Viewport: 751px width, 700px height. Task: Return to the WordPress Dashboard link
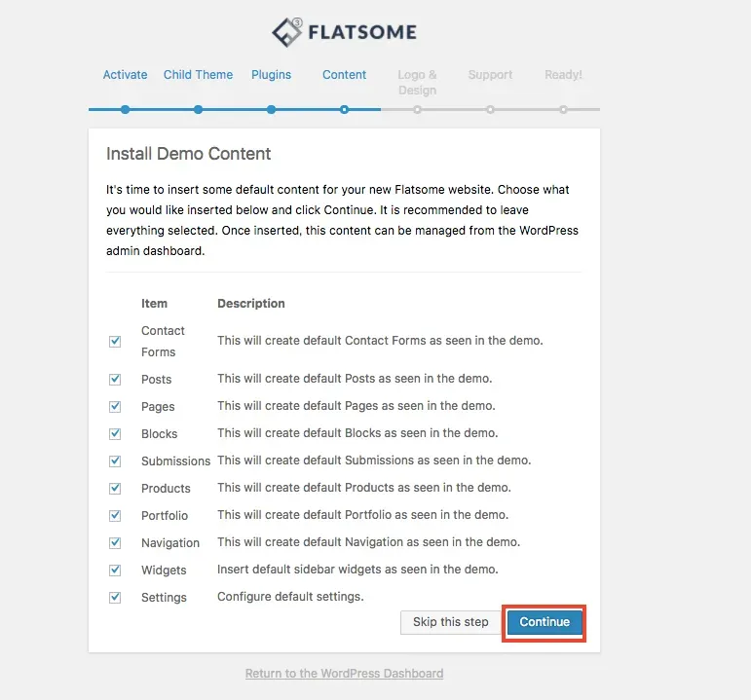(344, 673)
